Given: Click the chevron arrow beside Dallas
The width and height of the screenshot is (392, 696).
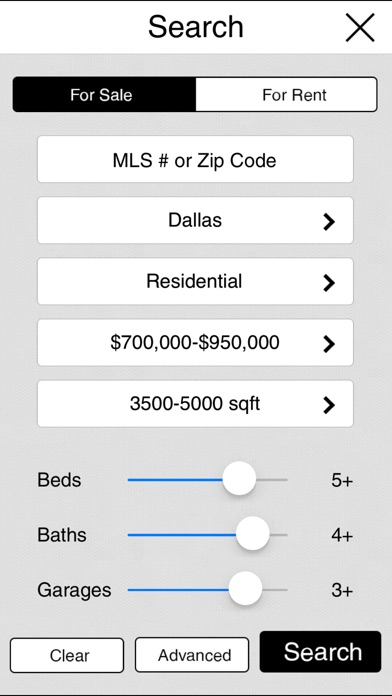Looking at the screenshot, I should coord(329,221).
